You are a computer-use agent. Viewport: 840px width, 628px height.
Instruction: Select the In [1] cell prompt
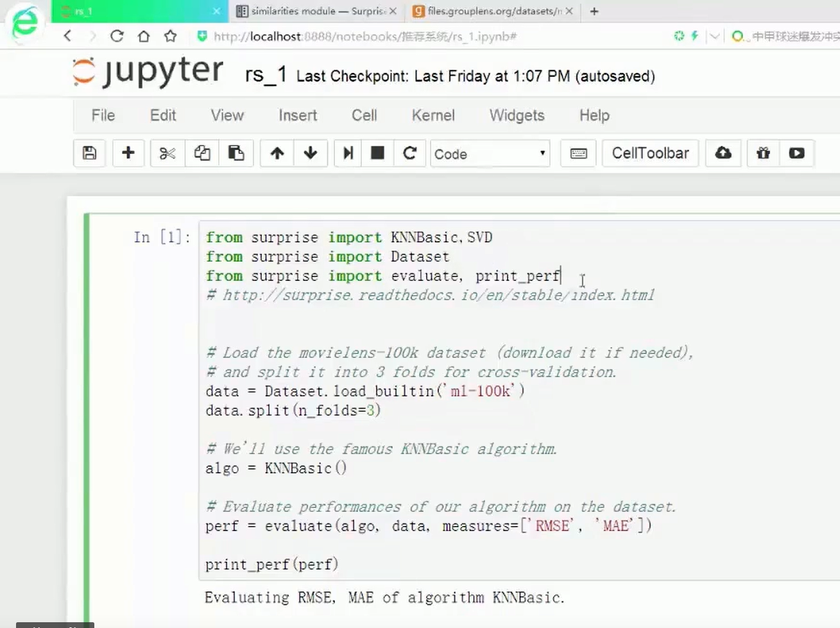[162, 237]
